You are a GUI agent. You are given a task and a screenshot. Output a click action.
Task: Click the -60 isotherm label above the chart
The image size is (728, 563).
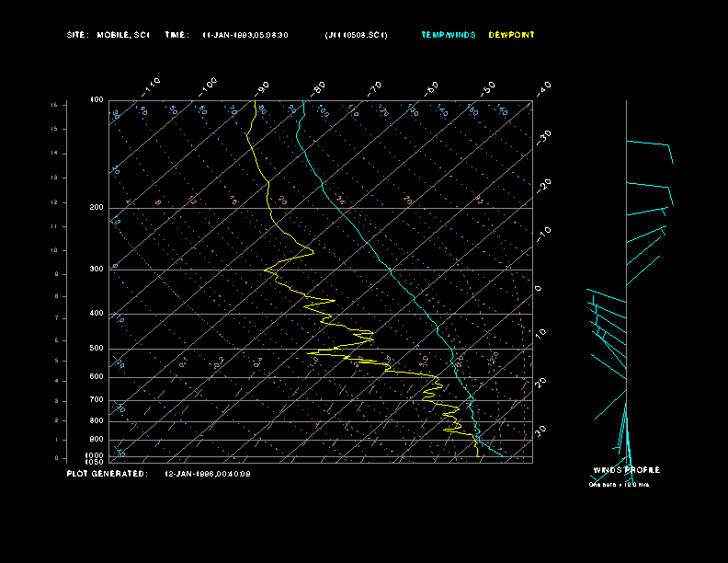click(x=431, y=88)
